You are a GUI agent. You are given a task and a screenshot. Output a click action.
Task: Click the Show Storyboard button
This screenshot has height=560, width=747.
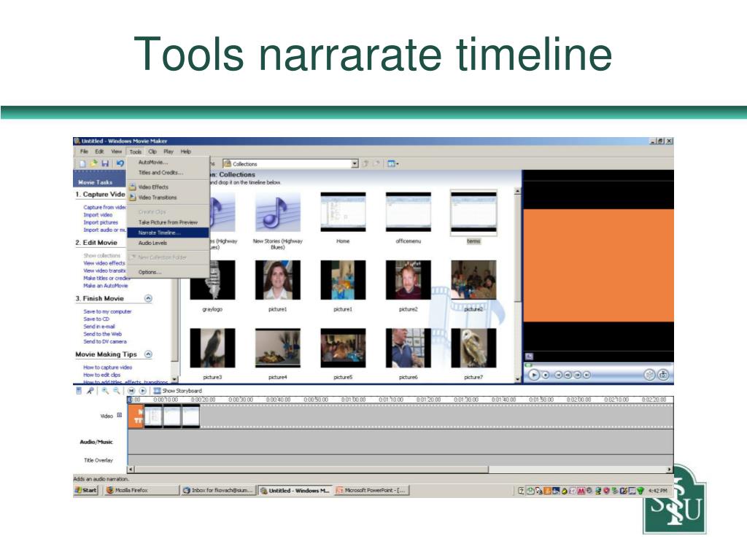[177, 391]
